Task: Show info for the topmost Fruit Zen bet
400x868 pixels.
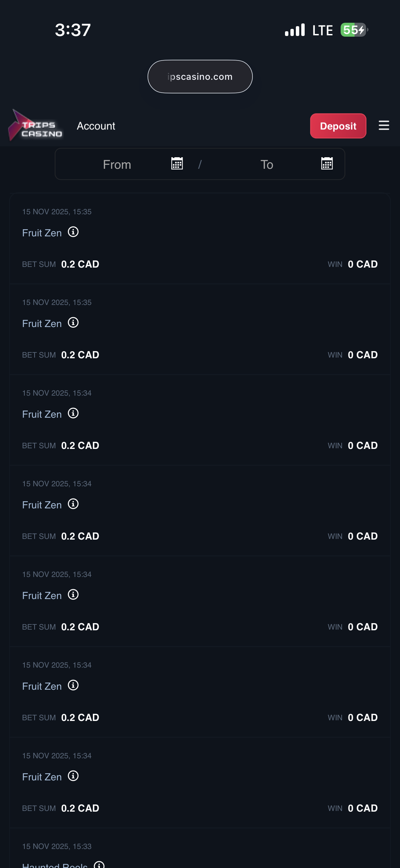Action: pos(73,232)
